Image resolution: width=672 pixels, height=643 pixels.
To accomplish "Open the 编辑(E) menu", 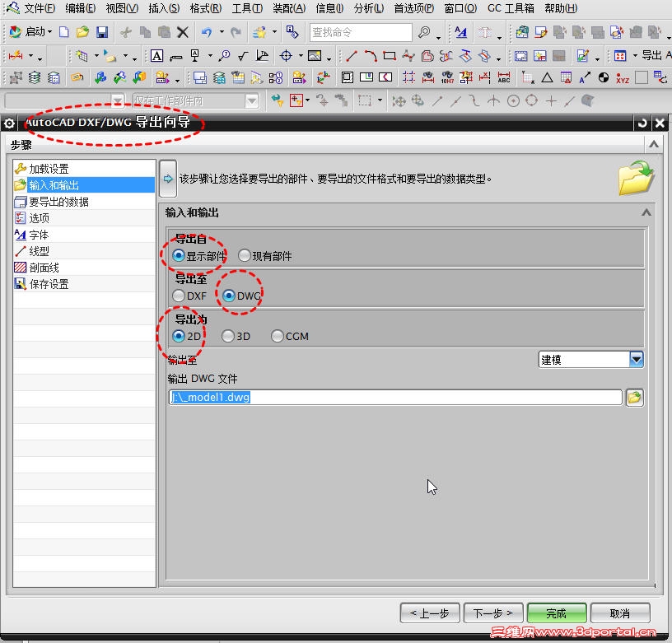I will 80,8.
